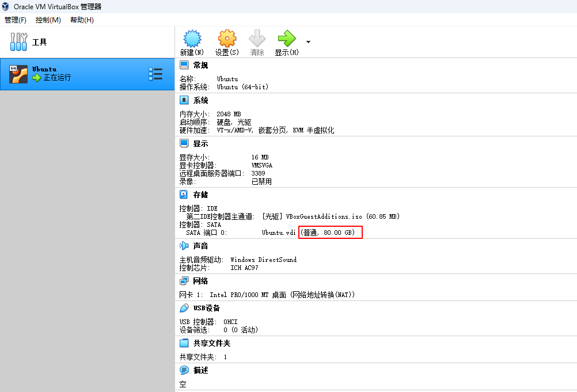Open the 帮助(H) menu
Viewport: 577px width, 392px height.
(82, 20)
